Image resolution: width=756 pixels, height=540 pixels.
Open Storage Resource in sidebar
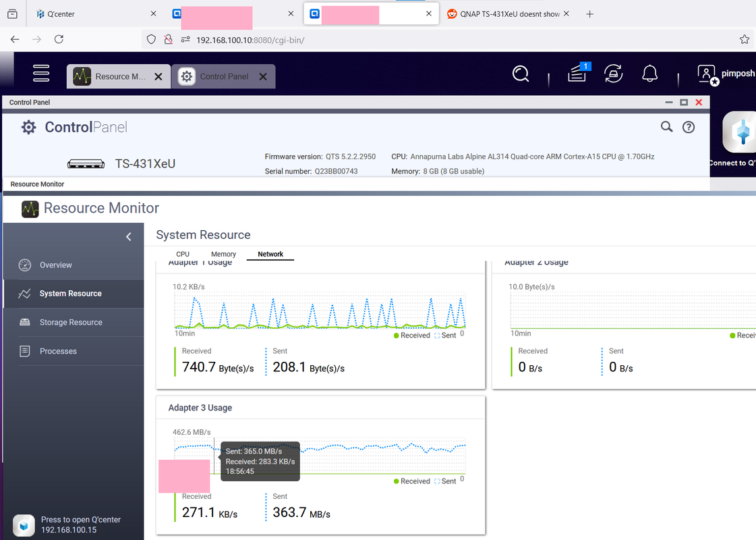[74, 323]
